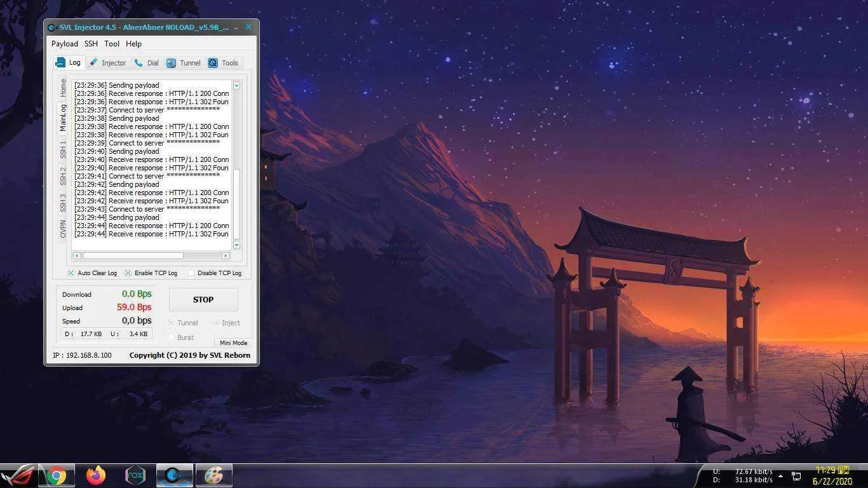Screen dimensions: 868x488
Task: Click the ROG start button on taskbar
Action: (x=18, y=475)
